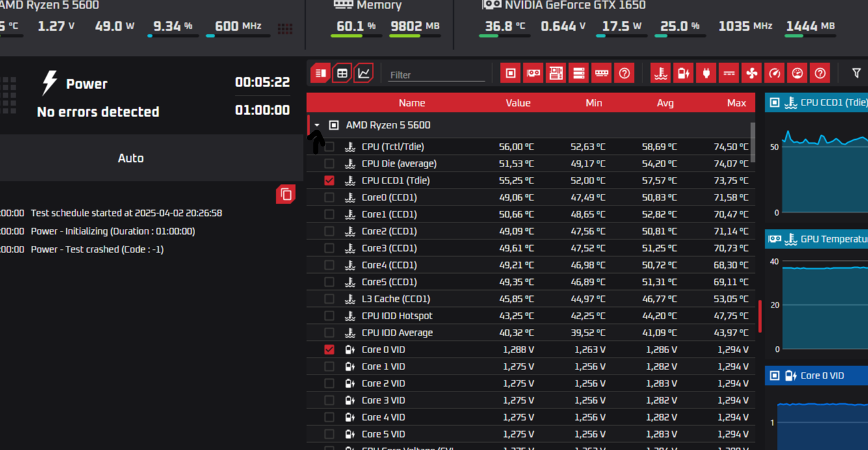
Task: Select 'Power - Initializing' log line
Action: (112, 232)
